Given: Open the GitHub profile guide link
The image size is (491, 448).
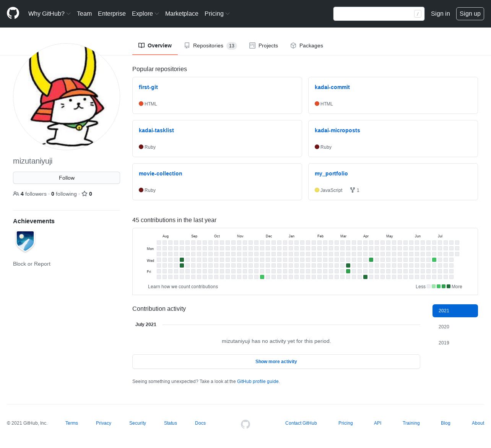Looking at the screenshot, I should tap(258, 381).
